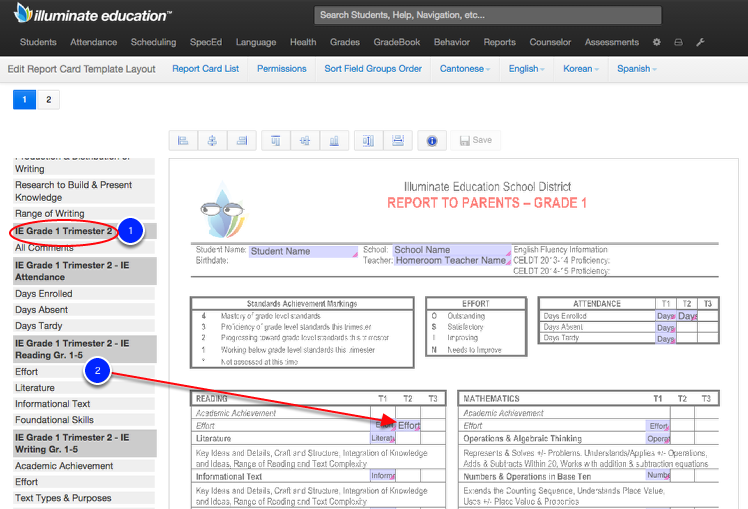Select Homeroom Teacher Name placeholder field
Viewport: 748px width, 509px height.
(451, 260)
